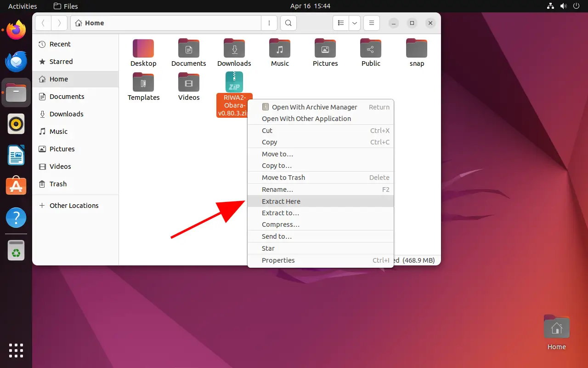Screen dimensions: 588x368
Task: Select the snap folder icon
Action: [417, 49]
